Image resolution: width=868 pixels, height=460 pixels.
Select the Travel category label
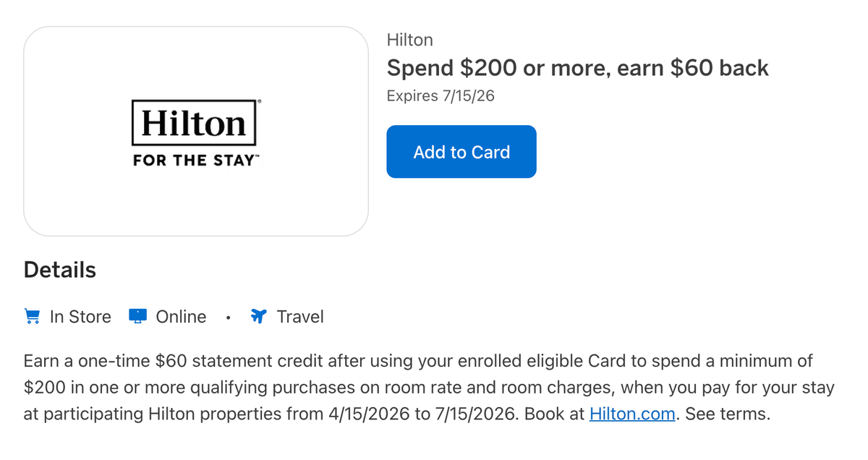click(x=299, y=316)
